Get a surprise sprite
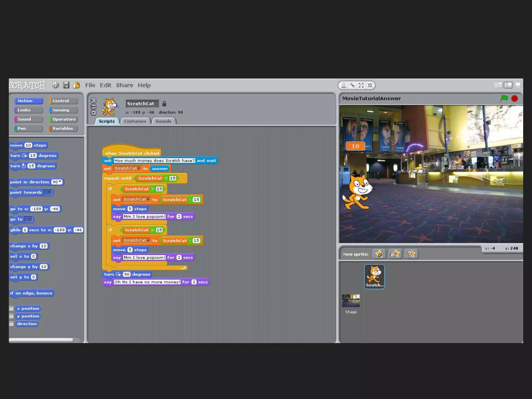The image size is (532, 399). tap(411, 254)
